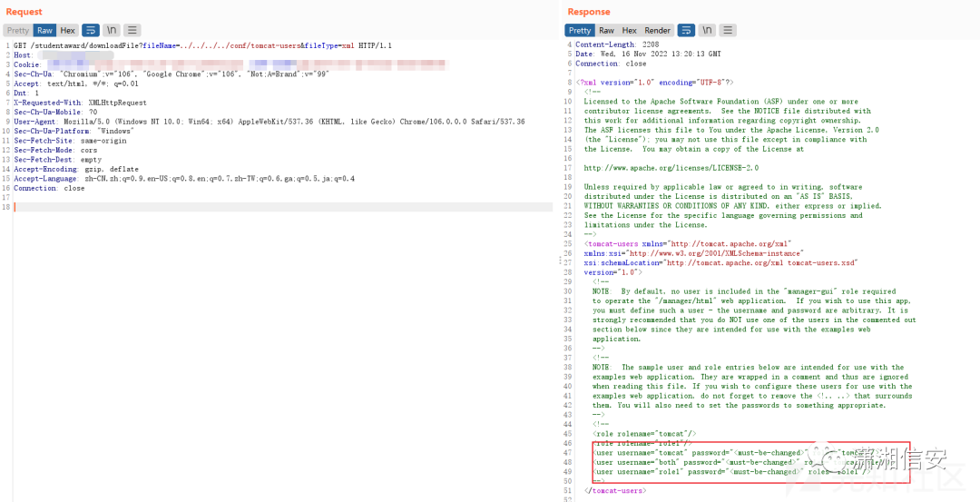
Task: Click the X-Requested-With: XMLHttpRequest line
Action: pyautogui.click(x=80, y=103)
